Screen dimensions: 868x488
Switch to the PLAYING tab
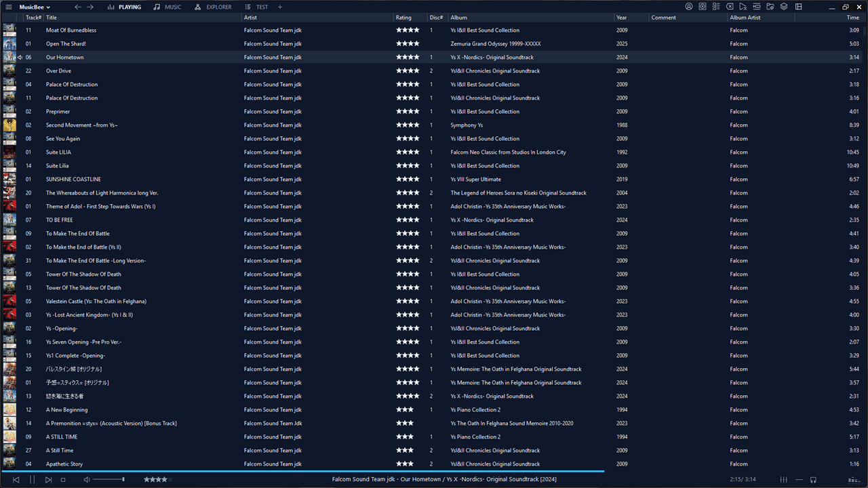[x=125, y=7]
